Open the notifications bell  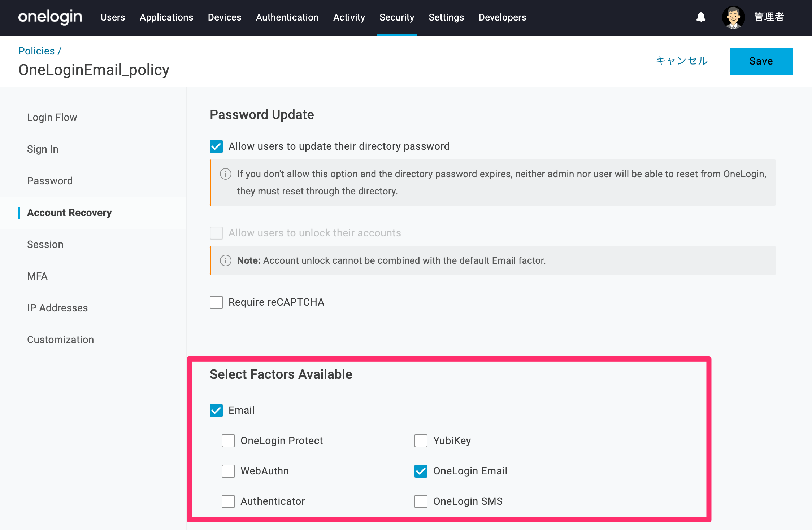pos(701,17)
